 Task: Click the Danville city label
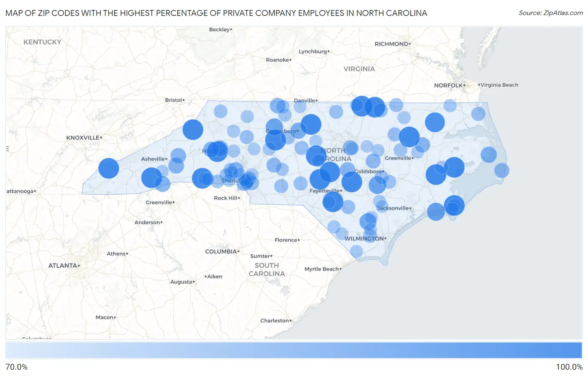(x=306, y=100)
